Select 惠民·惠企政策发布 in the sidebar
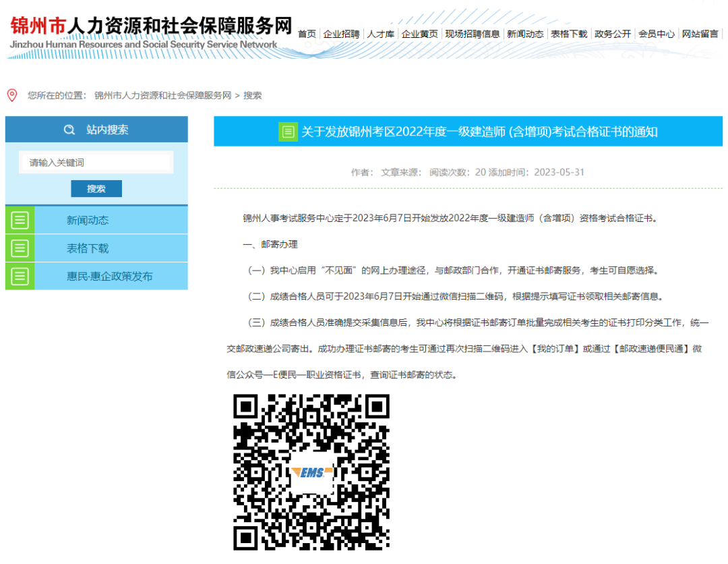 (110, 277)
